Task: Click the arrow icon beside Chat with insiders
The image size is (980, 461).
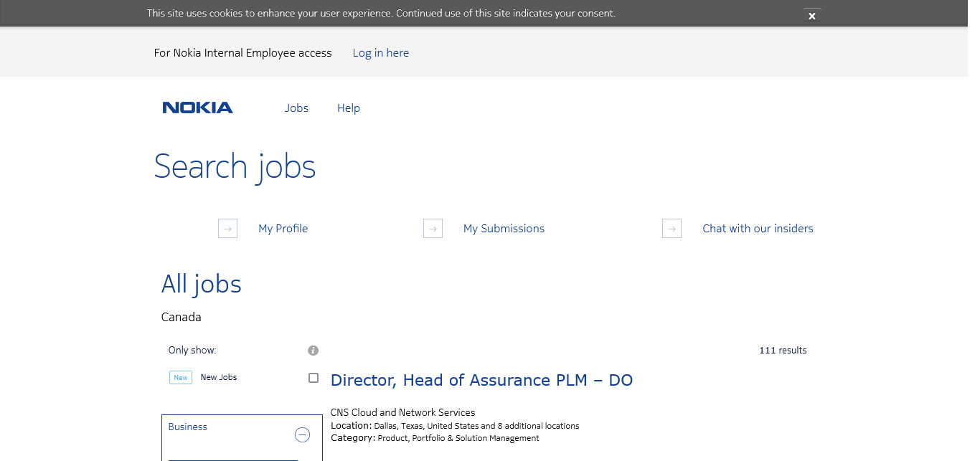Action: (x=672, y=229)
